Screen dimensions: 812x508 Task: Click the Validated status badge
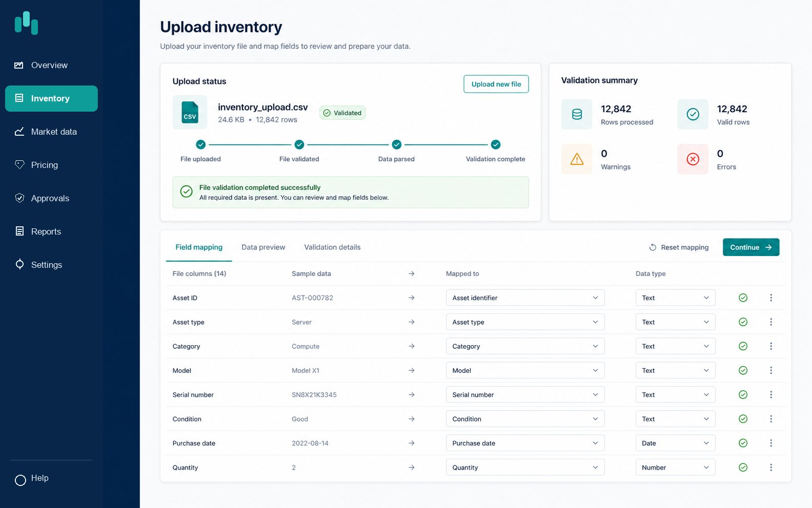click(x=342, y=113)
